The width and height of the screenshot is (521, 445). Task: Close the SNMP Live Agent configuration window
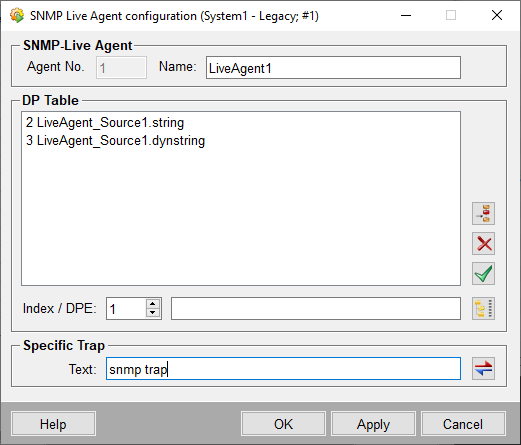(497, 15)
